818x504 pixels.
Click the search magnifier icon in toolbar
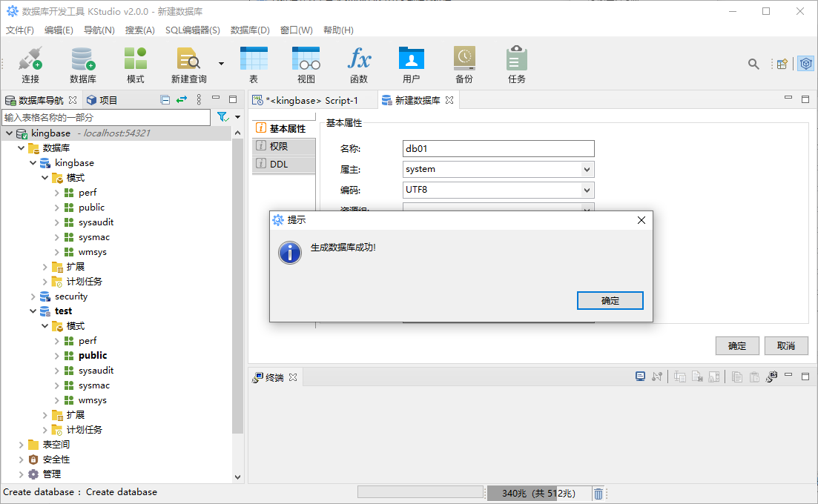[753, 64]
